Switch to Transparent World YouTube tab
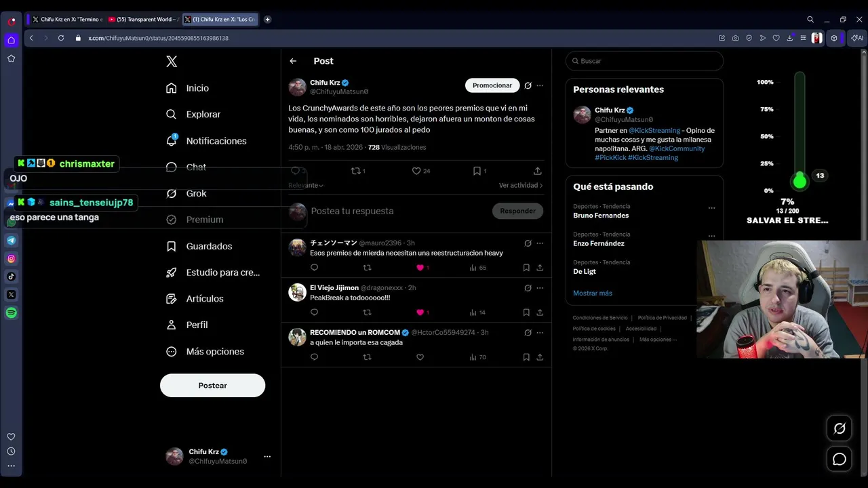The height and width of the screenshot is (488, 868). pyautogui.click(x=143, y=20)
